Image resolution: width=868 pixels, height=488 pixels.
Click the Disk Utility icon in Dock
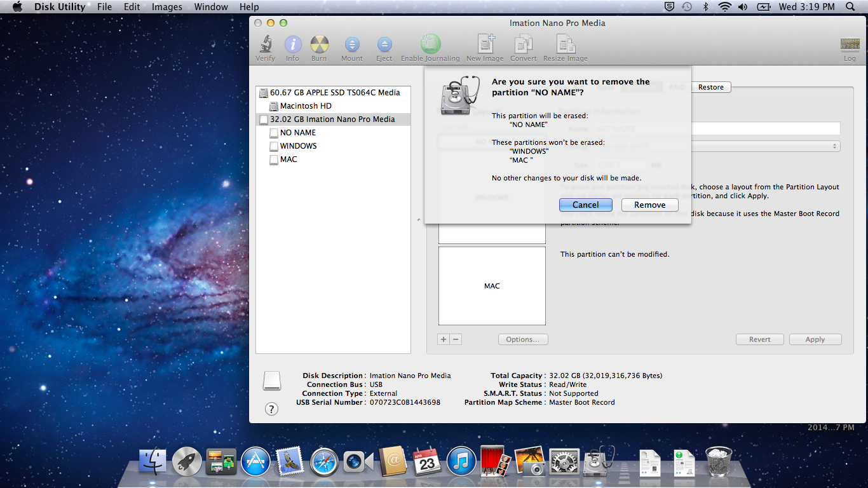pos(599,461)
